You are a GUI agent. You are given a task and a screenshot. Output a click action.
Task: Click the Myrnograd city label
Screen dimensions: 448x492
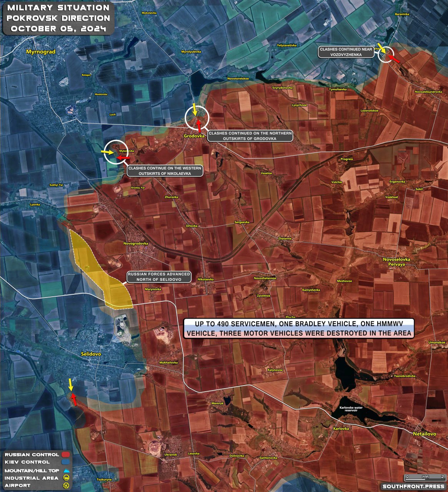(41, 52)
